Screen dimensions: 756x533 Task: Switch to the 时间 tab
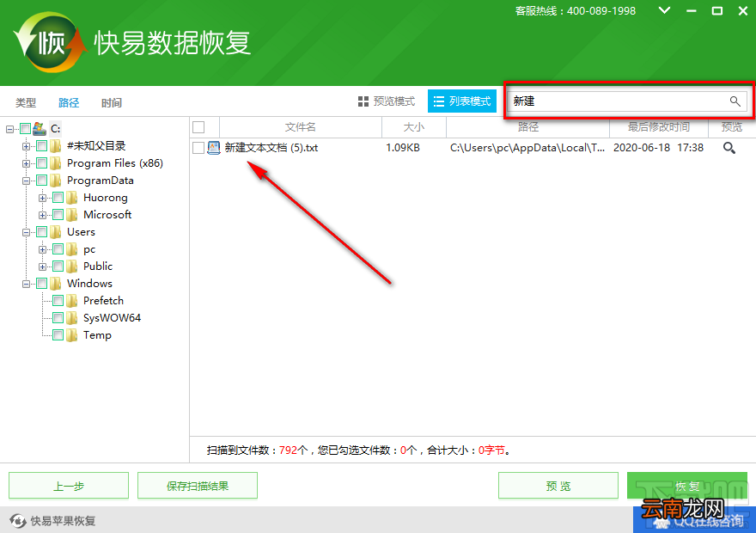coord(112,103)
